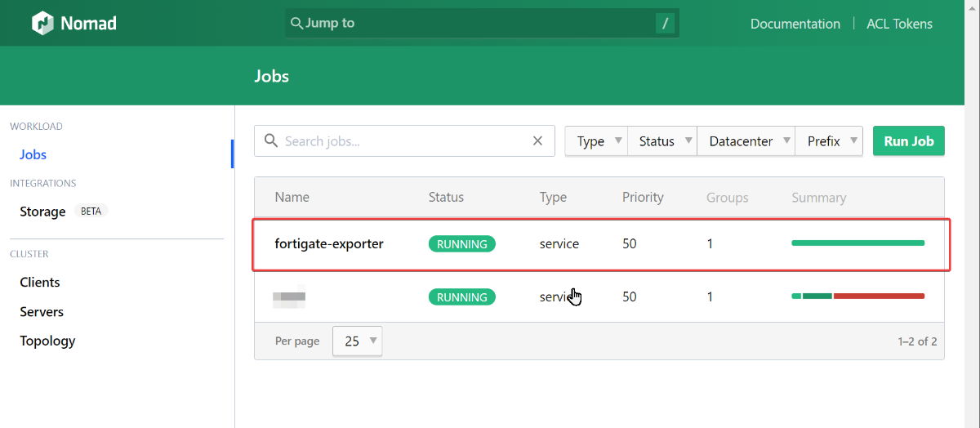
Task: Click the Run Job button
Action: [909, 141]
